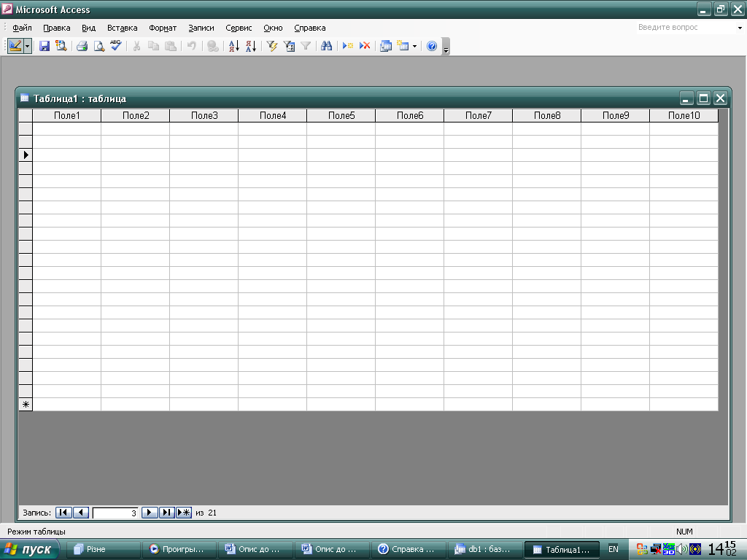
Task: Select the record number field showing 3
Action: (115, 513)
